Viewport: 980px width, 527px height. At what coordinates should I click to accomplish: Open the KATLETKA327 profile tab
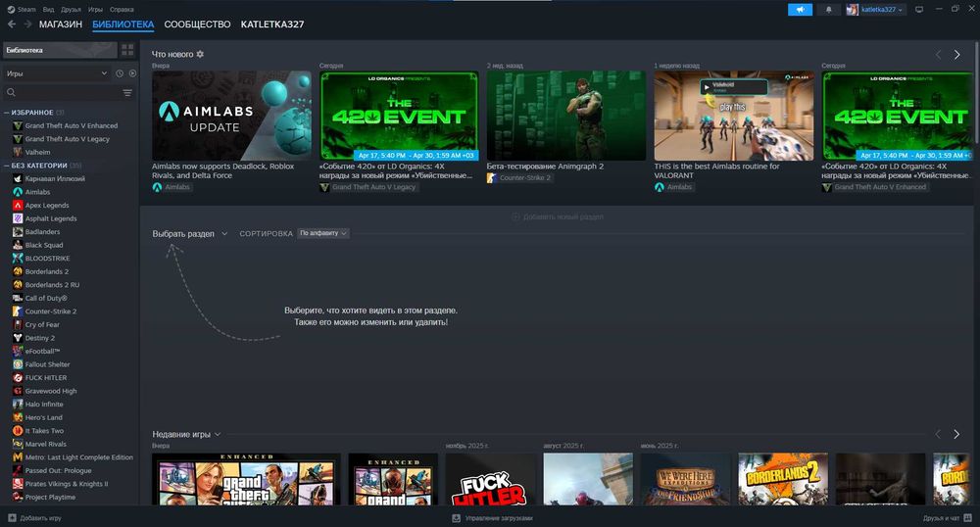272,24
